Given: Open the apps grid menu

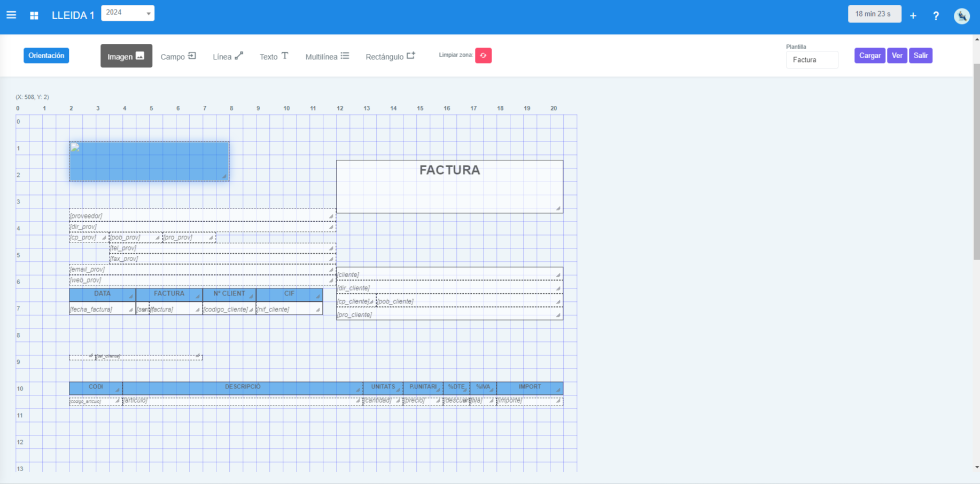Looking at the screenshot, I should tap(34, 15).
